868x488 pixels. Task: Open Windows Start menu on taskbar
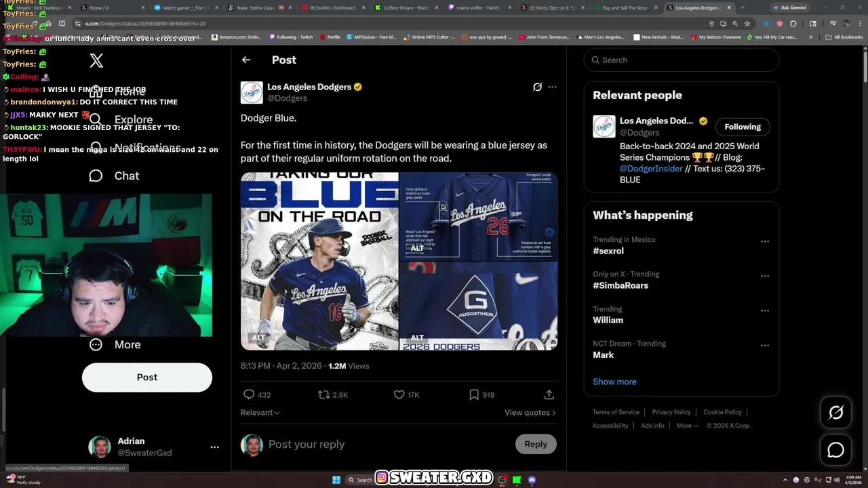(x=336, y=480)
